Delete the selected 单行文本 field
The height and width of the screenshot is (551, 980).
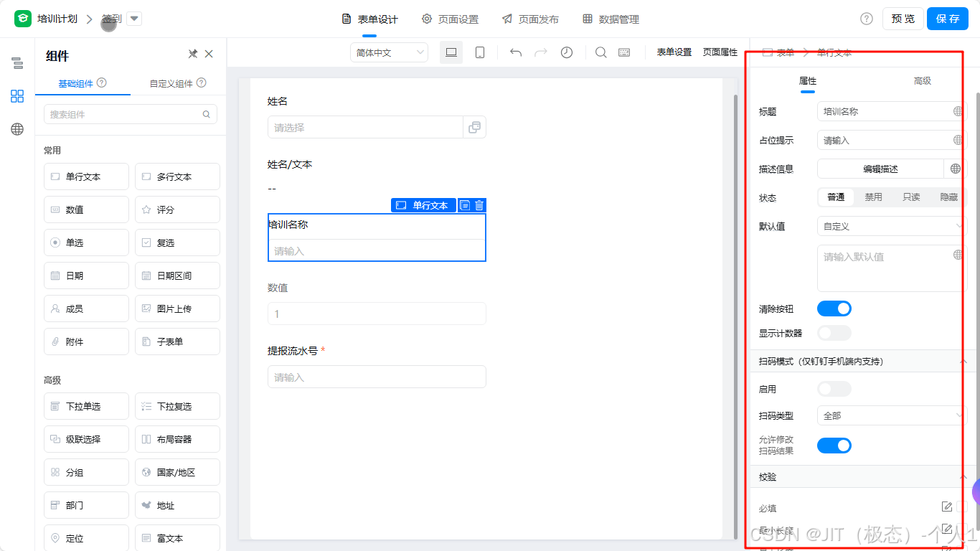click(x=479, y=205)
